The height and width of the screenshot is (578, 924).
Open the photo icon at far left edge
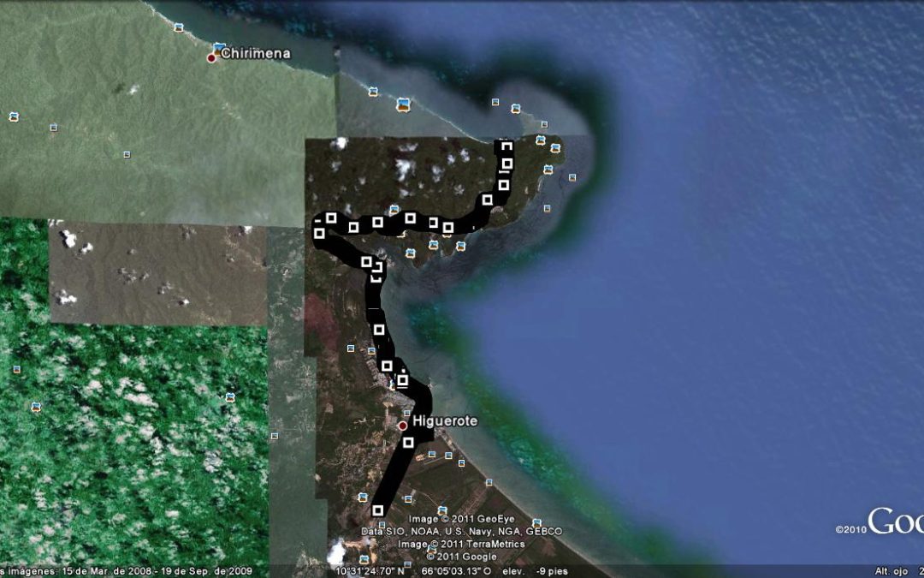coord(13,116)
